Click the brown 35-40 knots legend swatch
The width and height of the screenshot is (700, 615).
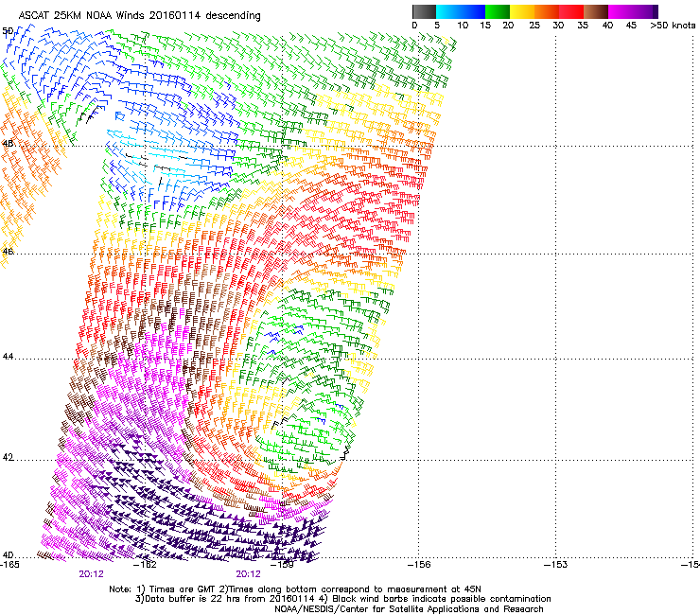click(596, 11)
